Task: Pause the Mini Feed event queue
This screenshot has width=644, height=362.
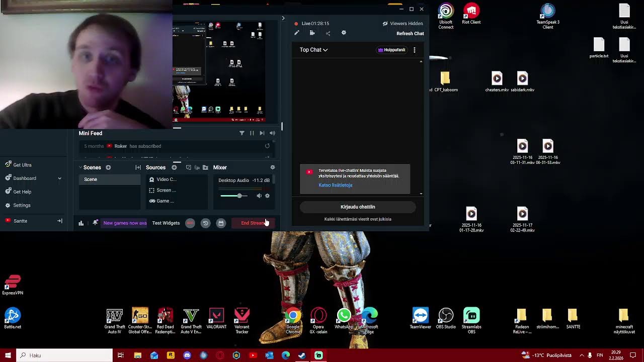Action: 252,133
